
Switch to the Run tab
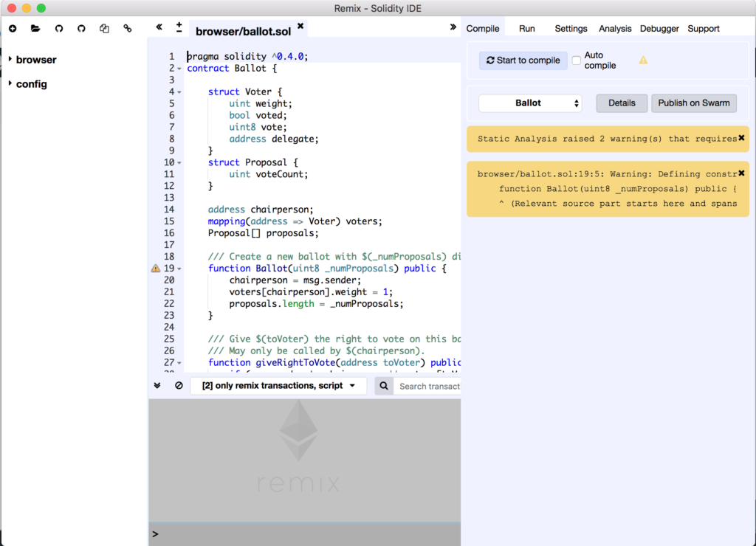(526, 29)
